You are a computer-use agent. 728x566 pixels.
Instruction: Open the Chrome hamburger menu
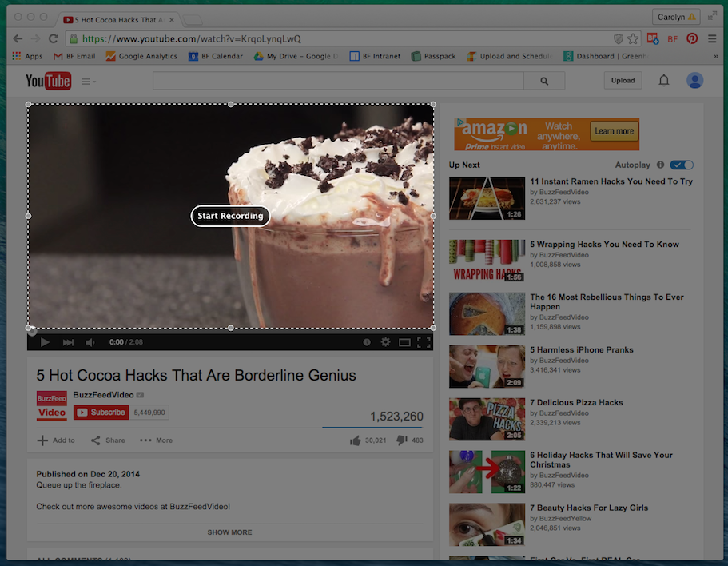(712, 38)
